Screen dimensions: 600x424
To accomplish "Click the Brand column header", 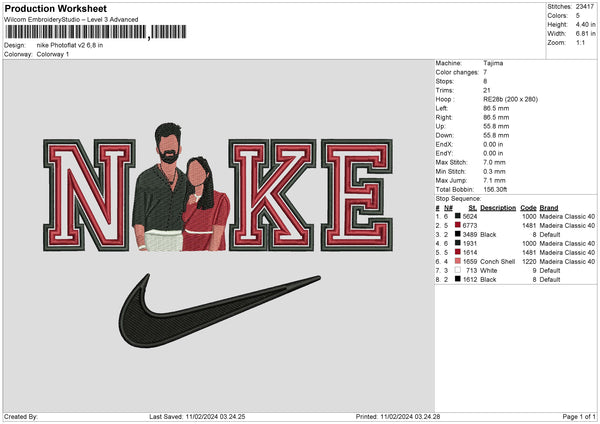I will (549, 208).
